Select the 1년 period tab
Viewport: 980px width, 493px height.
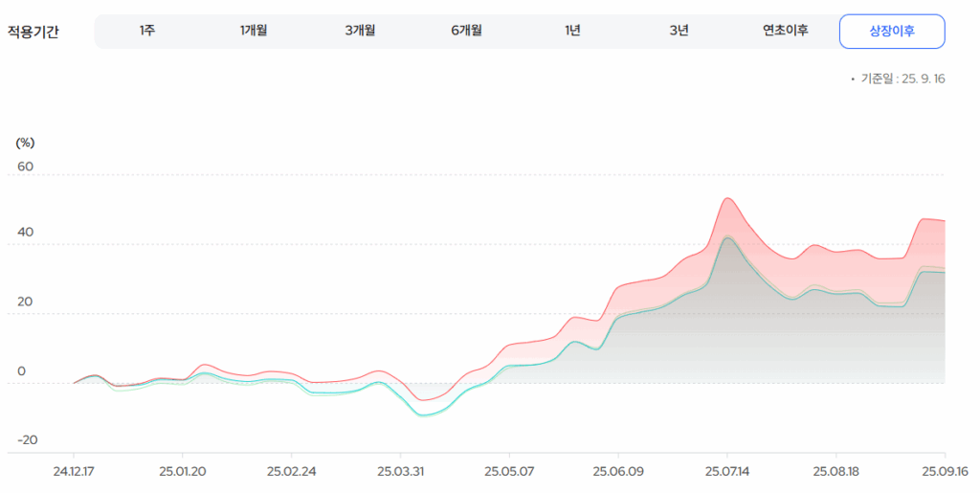point(572,31)
